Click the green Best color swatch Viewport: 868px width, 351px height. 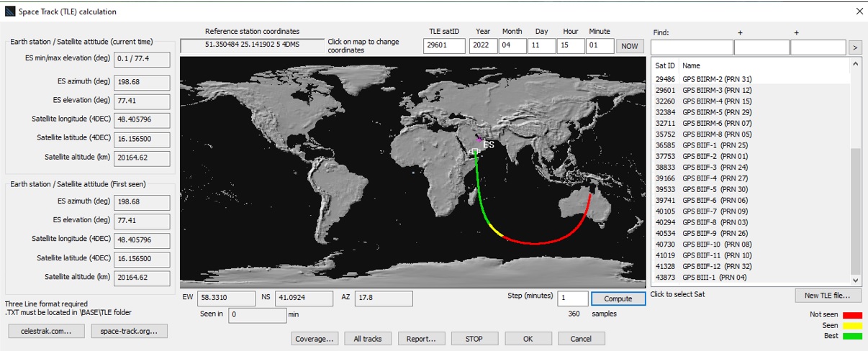coord(852,335)
